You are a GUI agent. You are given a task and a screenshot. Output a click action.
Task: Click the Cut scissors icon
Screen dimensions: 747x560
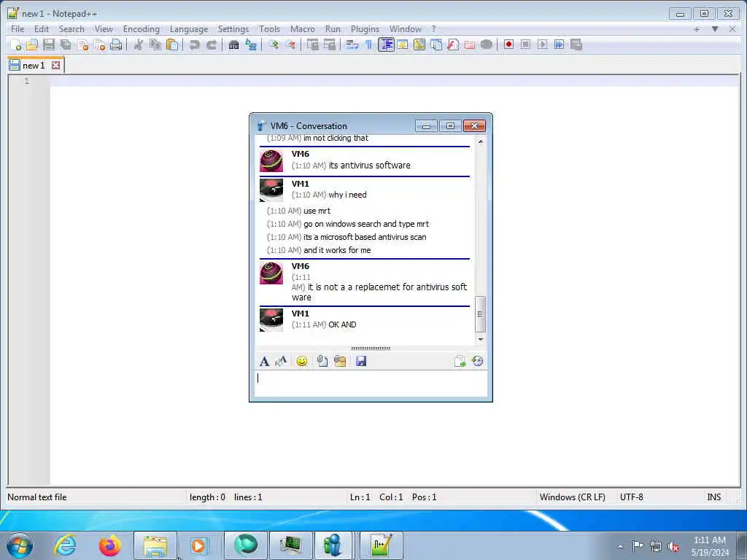138,44
